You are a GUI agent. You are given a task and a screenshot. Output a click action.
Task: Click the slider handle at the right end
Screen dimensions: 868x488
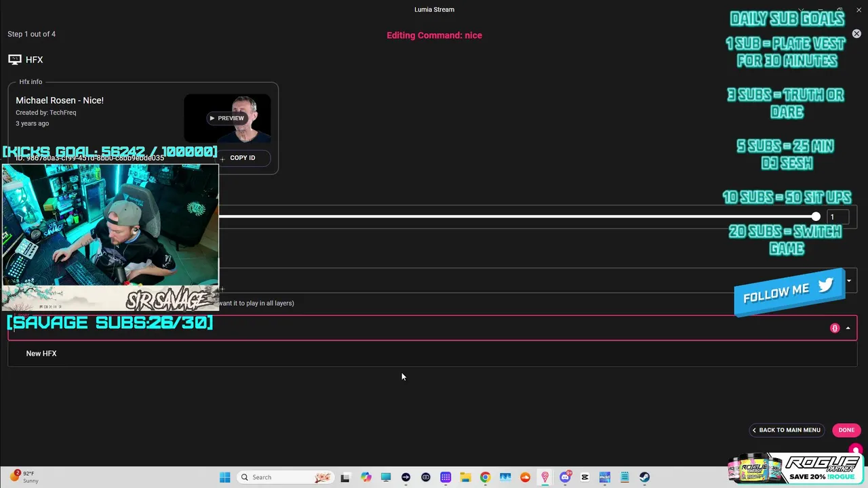click(816, 217)
